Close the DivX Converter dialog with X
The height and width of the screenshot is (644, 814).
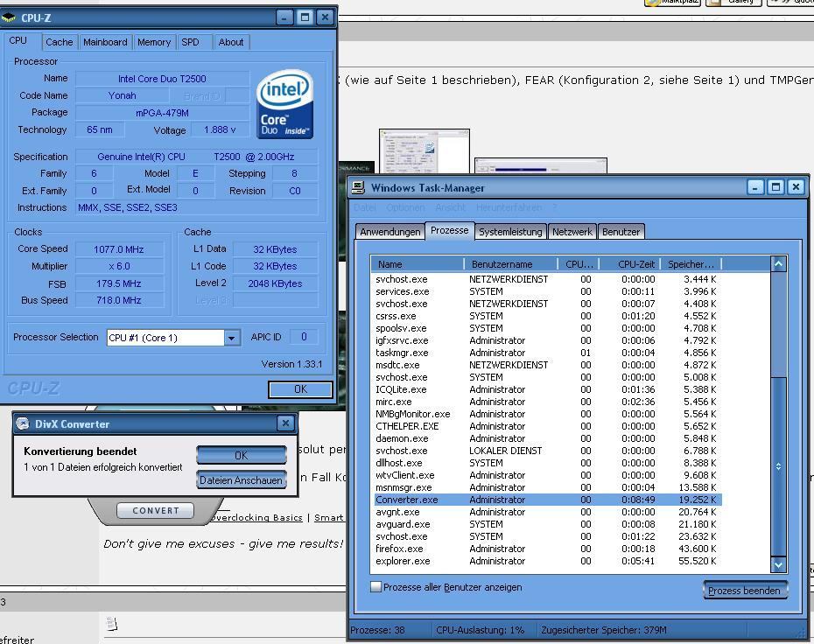pyautogui.click(x=285, y=423)
